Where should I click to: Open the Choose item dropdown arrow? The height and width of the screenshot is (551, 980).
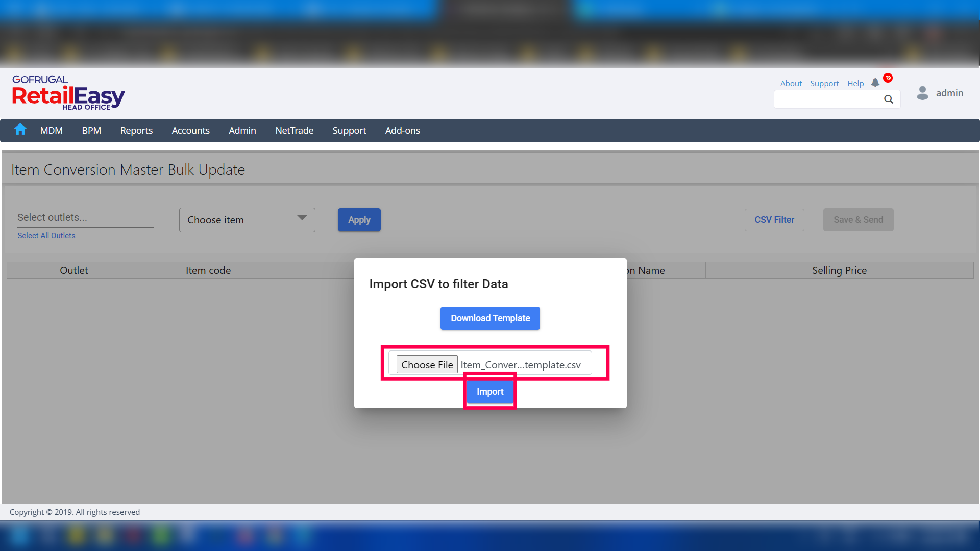tap(302, 218)
